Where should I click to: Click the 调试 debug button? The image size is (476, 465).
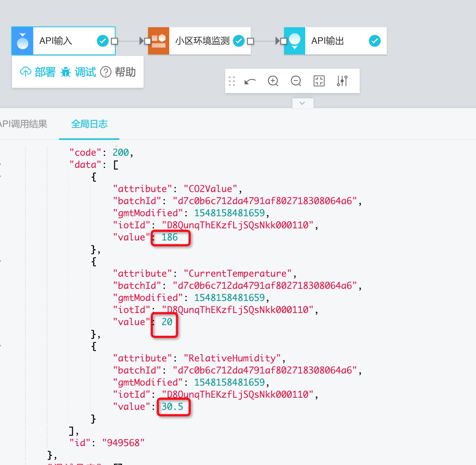(79, 72)
